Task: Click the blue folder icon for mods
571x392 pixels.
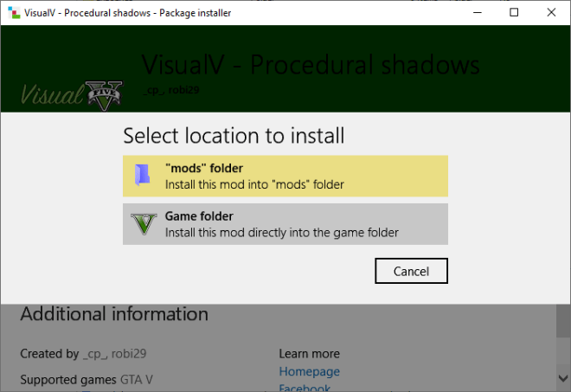Action: pos(142,175)
